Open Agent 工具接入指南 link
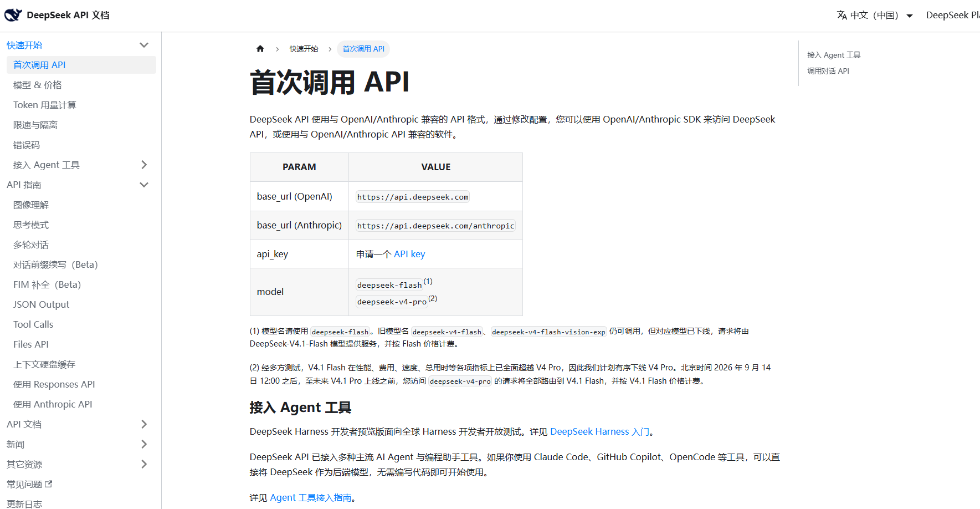Screen dimensions: 980x509 point(311,497)
